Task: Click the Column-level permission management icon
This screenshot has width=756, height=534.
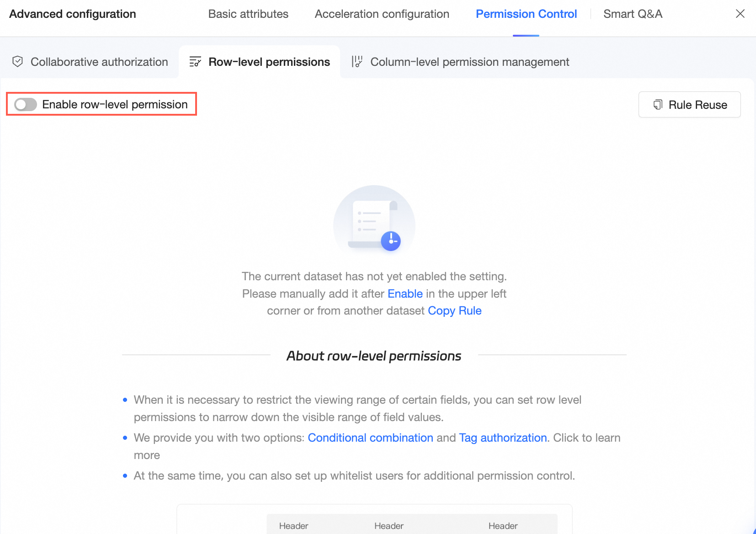Action: coord(357,62)
